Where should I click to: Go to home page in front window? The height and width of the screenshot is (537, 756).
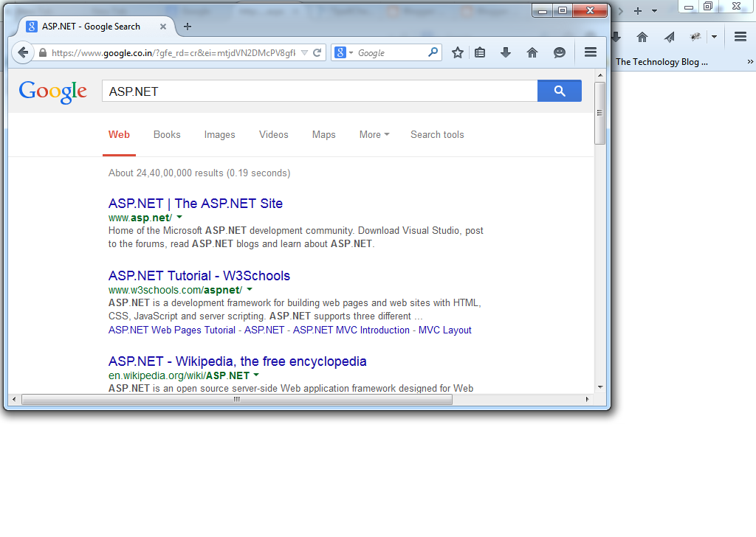click(x=532, y=52)
